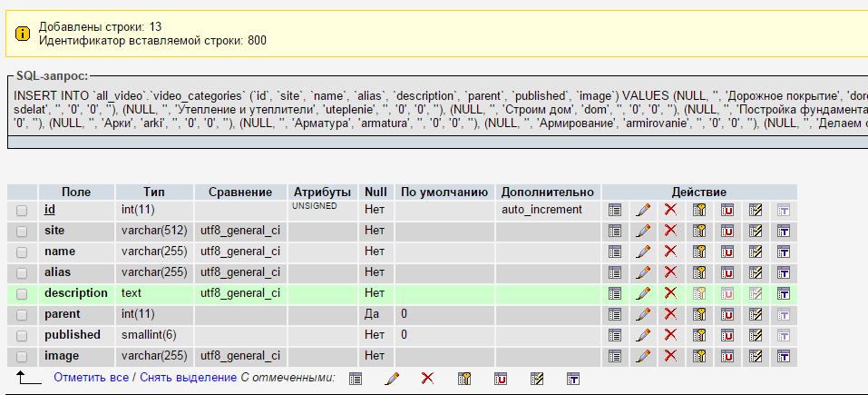Browse checked fields from 'С отмеченными' toolbar
Image resolution: width=868 pixels, height=395 pixels.
tap(356, 379)
